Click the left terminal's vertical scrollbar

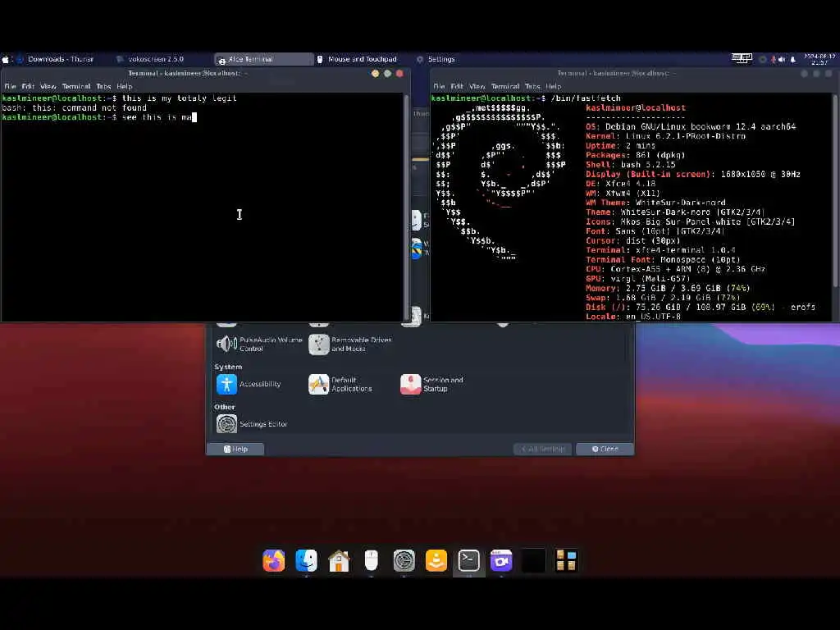tap(406, 207)
